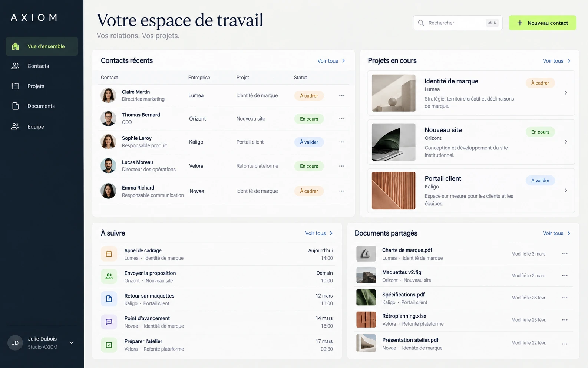This screenshot has height=368, width=588.
Task: Open more options for Emma Richard row
Action: (x=342, y=191)
